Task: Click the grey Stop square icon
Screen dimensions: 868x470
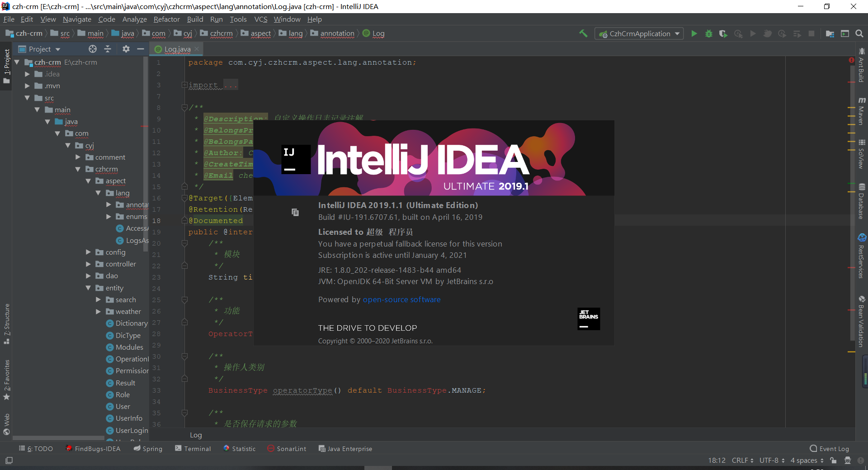Action: tap(811, 33)
